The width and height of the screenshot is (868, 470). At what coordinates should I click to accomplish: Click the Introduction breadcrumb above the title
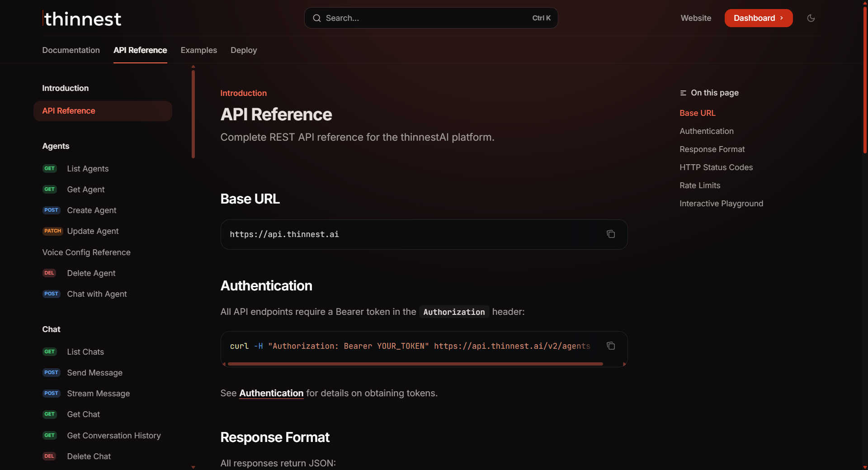243,93
